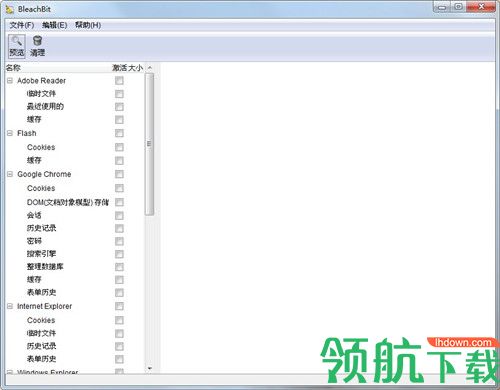Enable the Internet Explorer group checkbox
500x390 pixels.
click(x=119, y=306)
